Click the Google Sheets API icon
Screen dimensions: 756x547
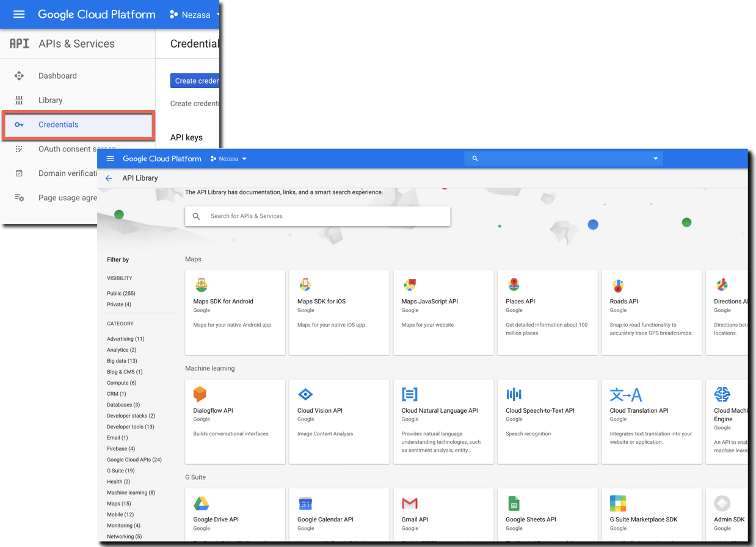514,503
